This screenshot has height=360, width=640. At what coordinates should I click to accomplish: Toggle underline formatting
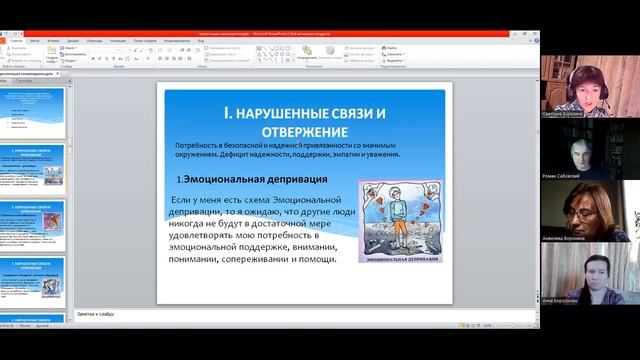pyautogui.click(x=107, y=59)
